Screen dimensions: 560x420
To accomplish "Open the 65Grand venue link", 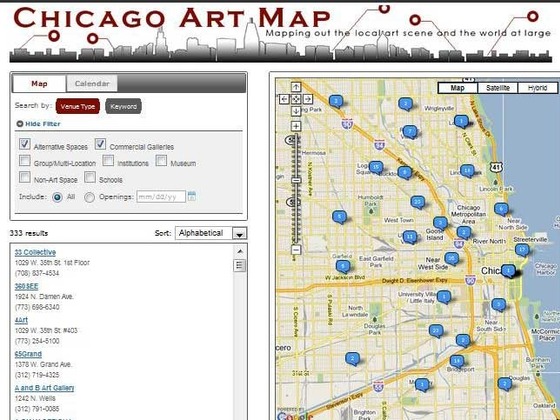I will click(28, 354).
